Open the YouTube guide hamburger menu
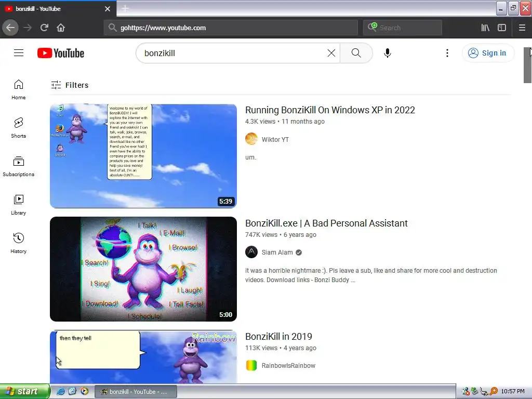The image size is (532, 399). point(19,53)
